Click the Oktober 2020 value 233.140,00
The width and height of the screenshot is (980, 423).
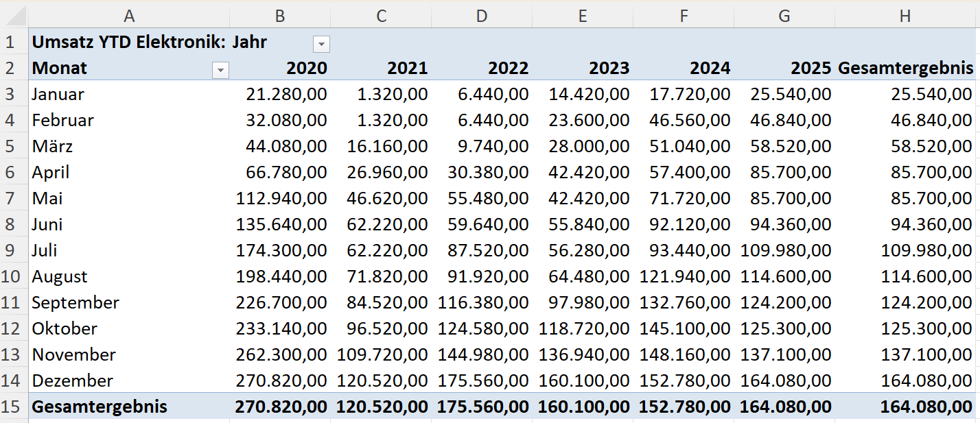(x=281, y=328)
